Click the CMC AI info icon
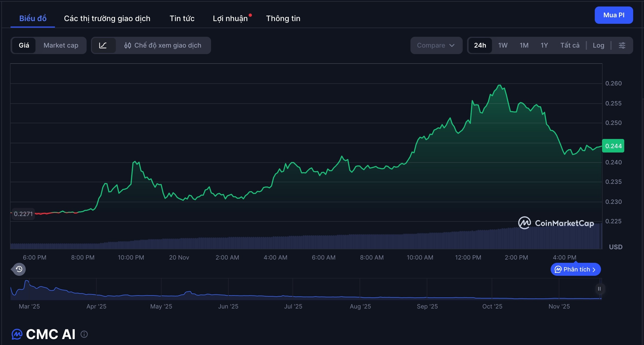Viewport: 644px width, 345px height. (x=84, y=334)
